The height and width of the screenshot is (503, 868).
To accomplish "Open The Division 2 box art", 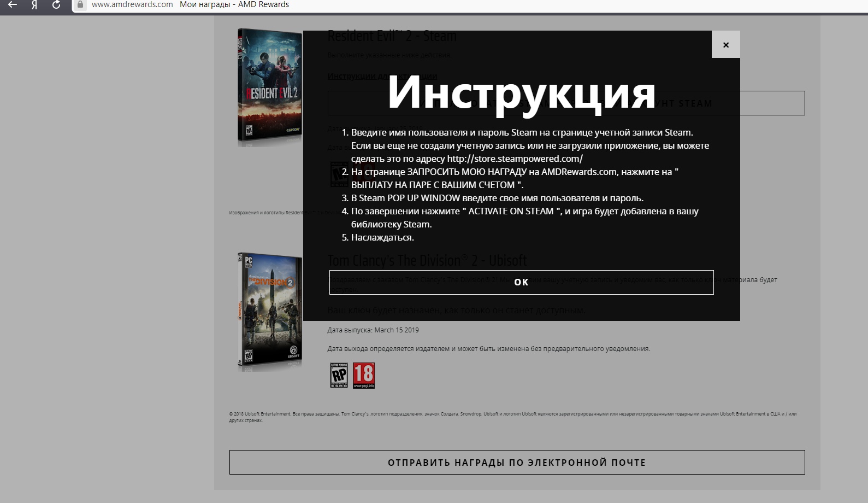I will (270, 312).
